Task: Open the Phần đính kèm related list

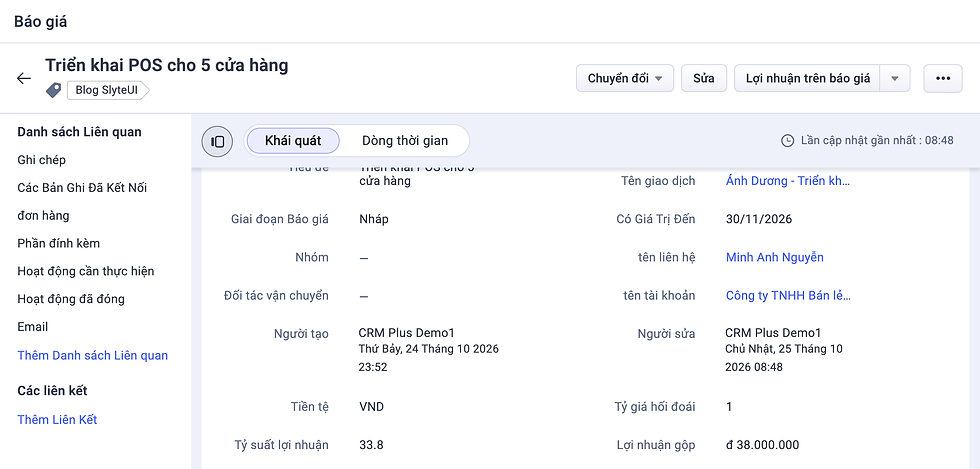Action: coord(59,243)
